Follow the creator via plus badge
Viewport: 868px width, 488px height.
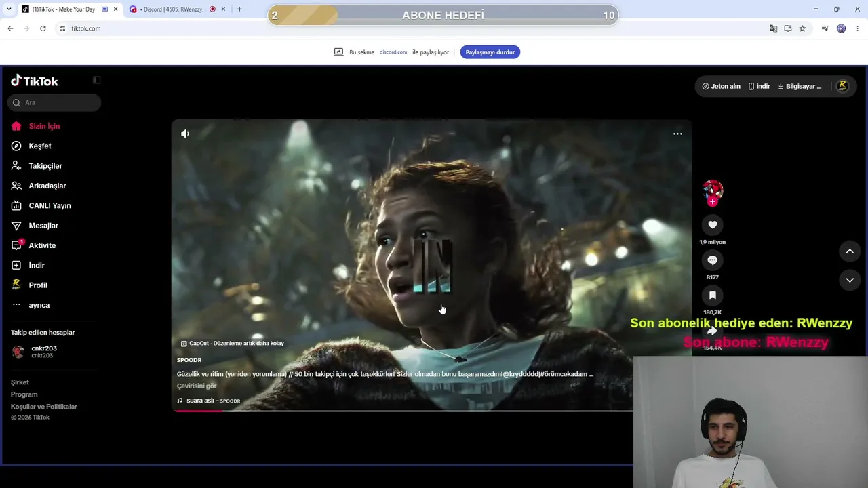click(x=712, y=202)
